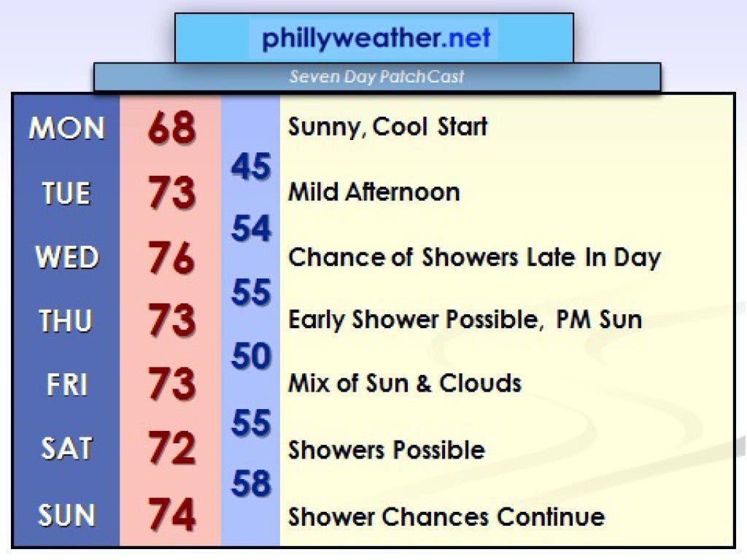Click the FRI day label
The width and height of the screenshot is (747, 560).
tap(66, 384)
